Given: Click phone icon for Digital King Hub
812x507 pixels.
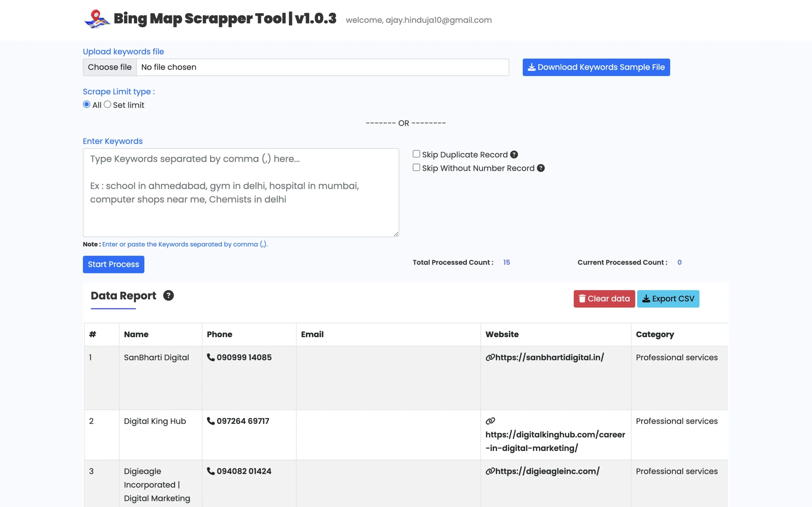Looking at the screenshot, I should coord(211,421).
